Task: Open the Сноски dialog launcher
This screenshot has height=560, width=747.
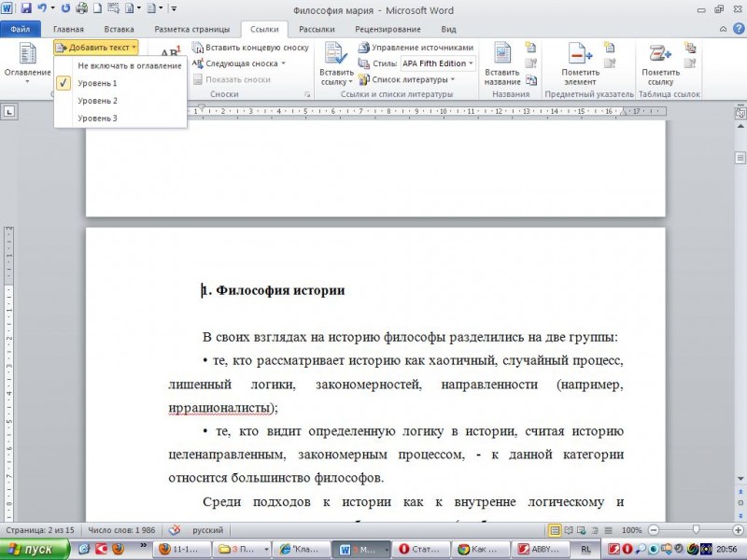Action: tap(307, 94)
